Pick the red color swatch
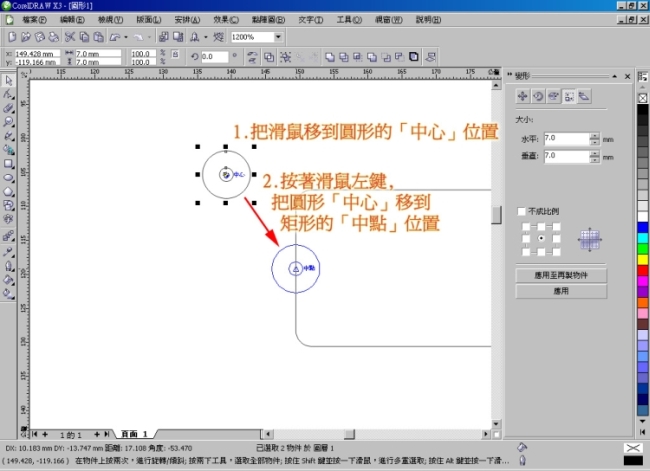The image size is (650, 471). point(643,270)
